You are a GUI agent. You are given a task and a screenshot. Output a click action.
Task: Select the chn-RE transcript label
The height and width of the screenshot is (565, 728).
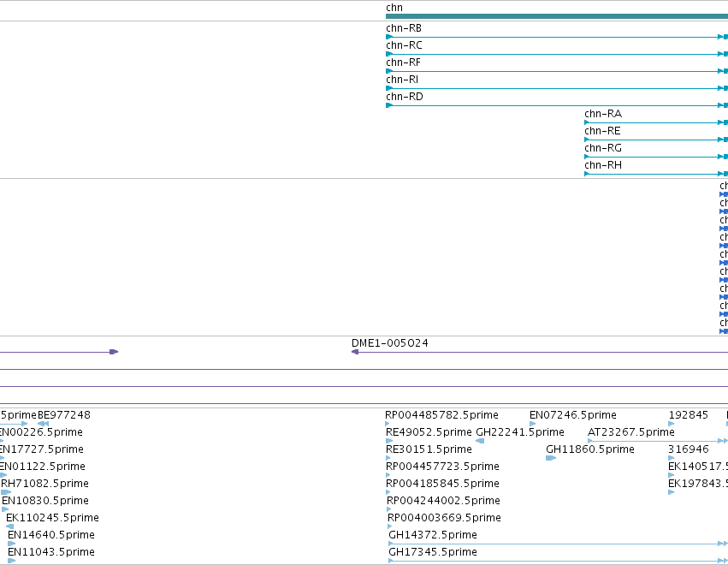tap(602, 131)
